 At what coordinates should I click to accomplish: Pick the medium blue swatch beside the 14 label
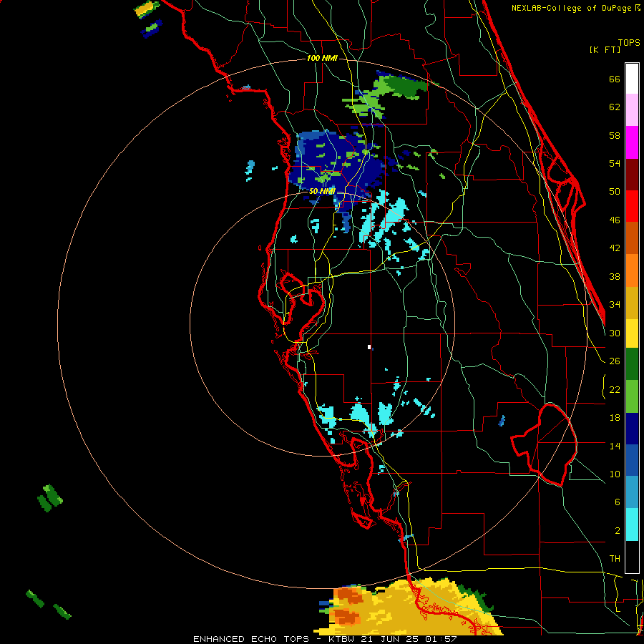[x=632, y=461]
